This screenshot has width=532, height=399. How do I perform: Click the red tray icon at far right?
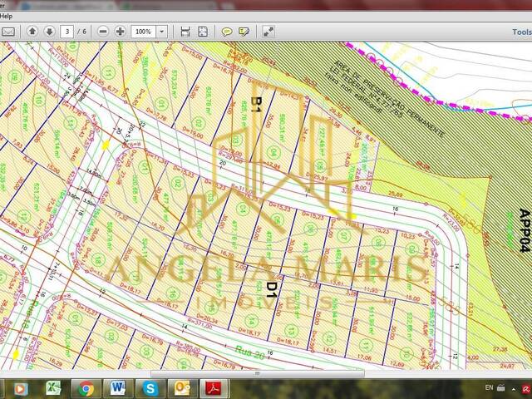527,388
